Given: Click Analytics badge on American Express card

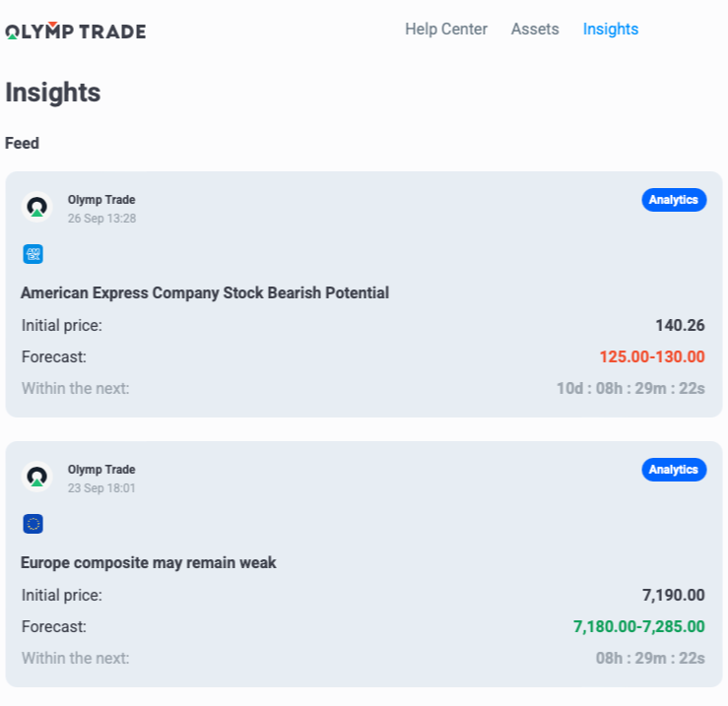Looking at the screenshot, I should pos(674,200).
